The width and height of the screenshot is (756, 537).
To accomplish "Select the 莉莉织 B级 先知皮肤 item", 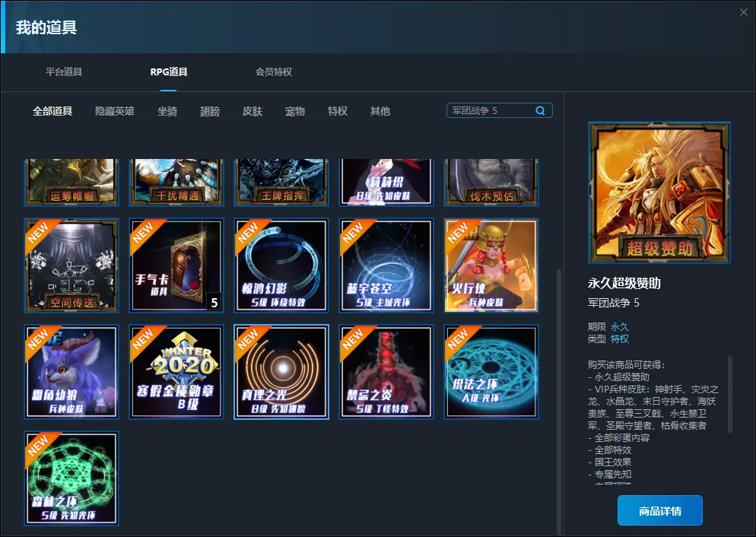I will coord(386,183).
